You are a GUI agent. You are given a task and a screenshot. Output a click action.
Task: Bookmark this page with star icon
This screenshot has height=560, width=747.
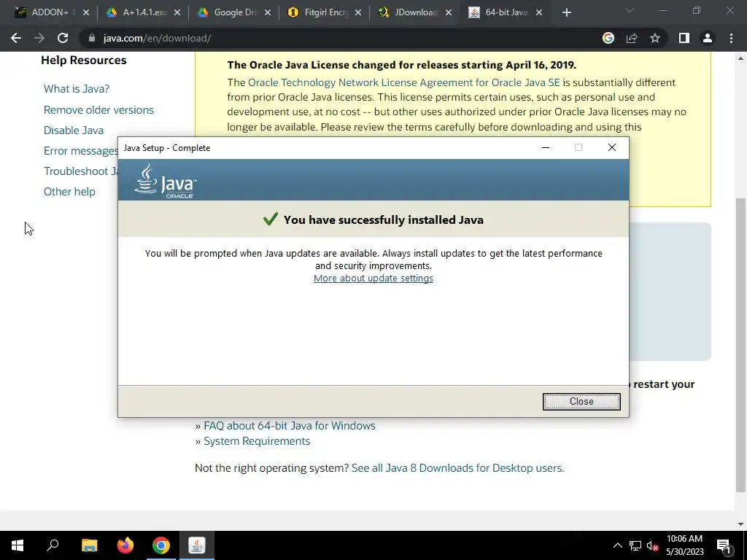point(655,38)
